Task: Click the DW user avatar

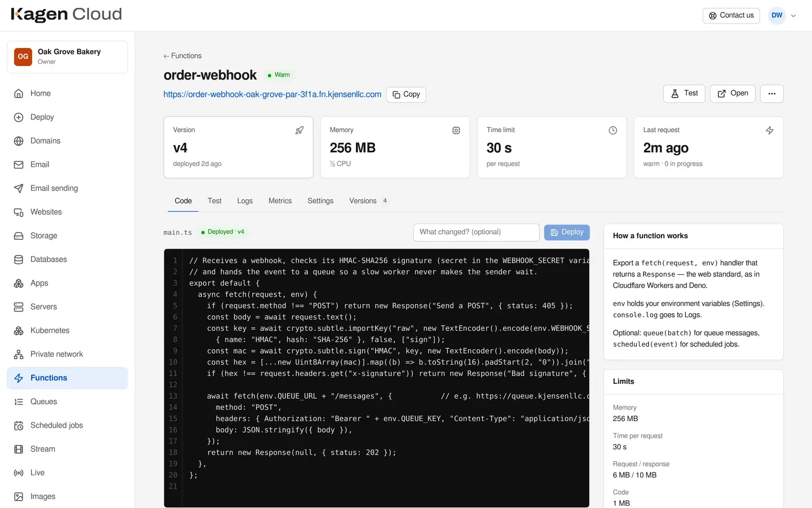Action: point(777,15)
